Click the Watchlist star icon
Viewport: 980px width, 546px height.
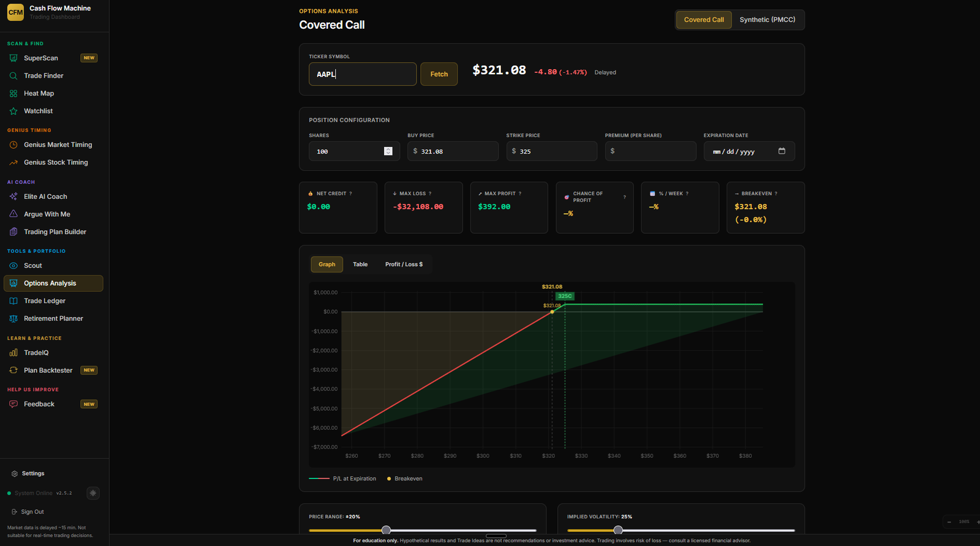[x=13, y=111]
